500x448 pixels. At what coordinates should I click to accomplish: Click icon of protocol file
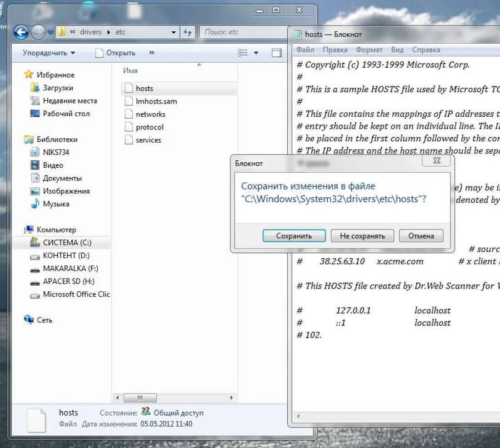coord(129,127)
